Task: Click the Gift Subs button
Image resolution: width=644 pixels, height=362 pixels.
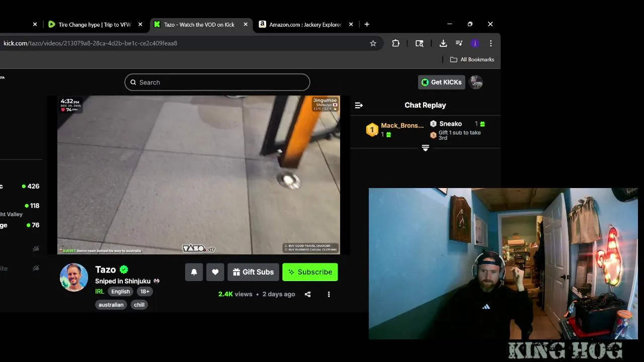Action: (x=253, y=272)
